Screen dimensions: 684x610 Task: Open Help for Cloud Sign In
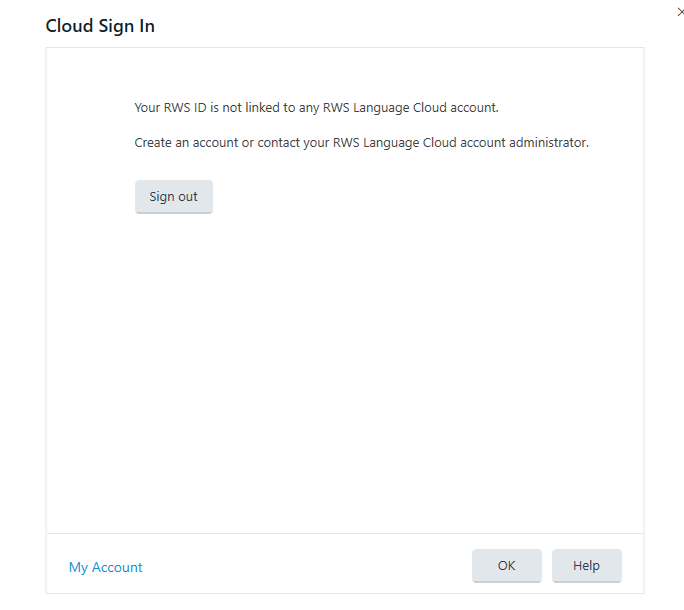(x=586, y=565)
